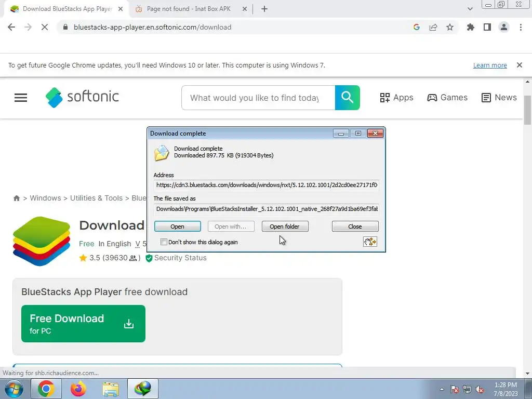
Task: Click the BlueStacks app logo image
Action: pos(42,241)
